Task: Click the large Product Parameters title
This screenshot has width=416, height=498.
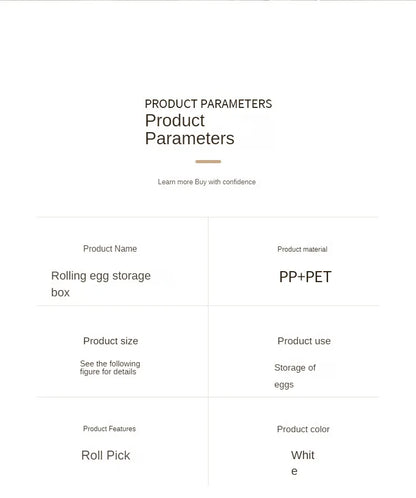Action: tap(190, 129)
